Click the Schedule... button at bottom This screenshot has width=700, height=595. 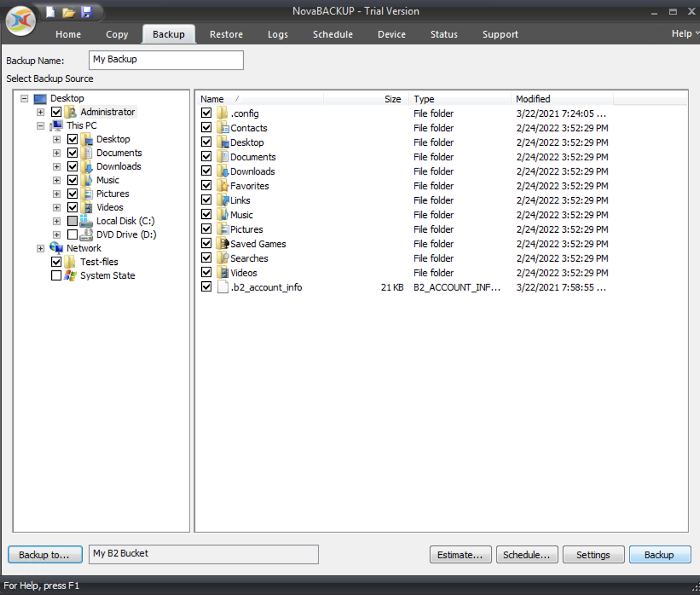(x=527, y=555)
